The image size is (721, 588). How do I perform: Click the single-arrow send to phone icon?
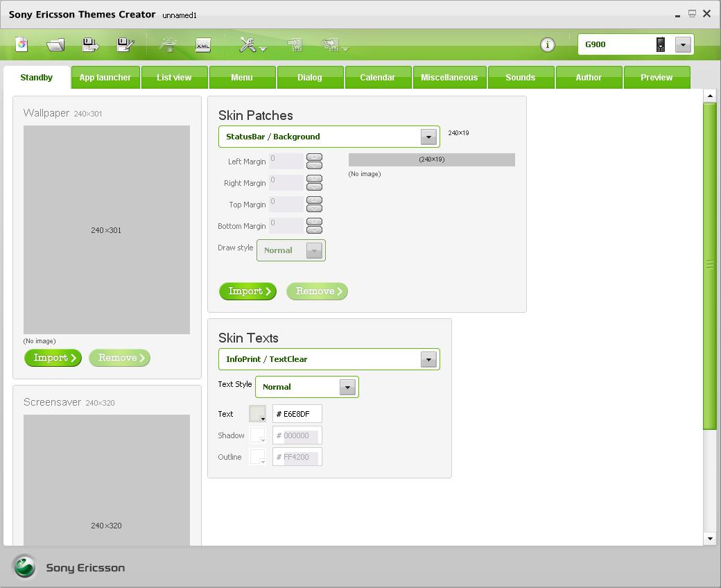[294, 44]
